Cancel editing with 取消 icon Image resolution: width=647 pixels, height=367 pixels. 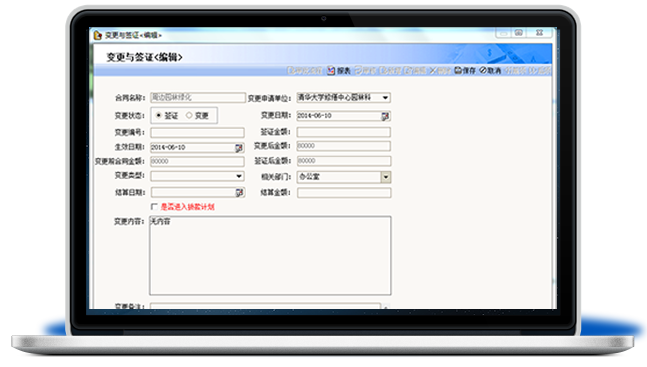[483, 71]
